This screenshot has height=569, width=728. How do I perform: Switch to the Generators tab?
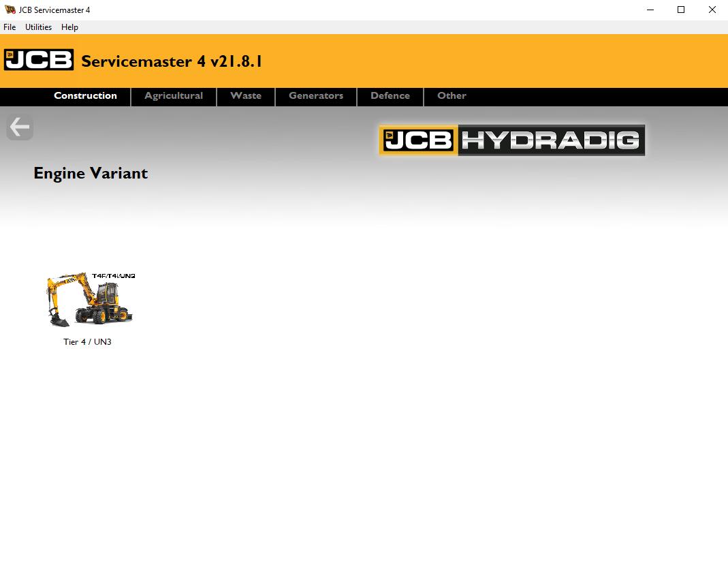pos(316,95)
